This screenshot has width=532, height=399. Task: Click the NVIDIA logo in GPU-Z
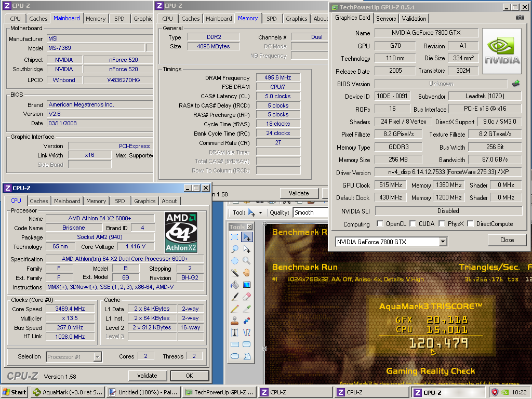point(502,51)
